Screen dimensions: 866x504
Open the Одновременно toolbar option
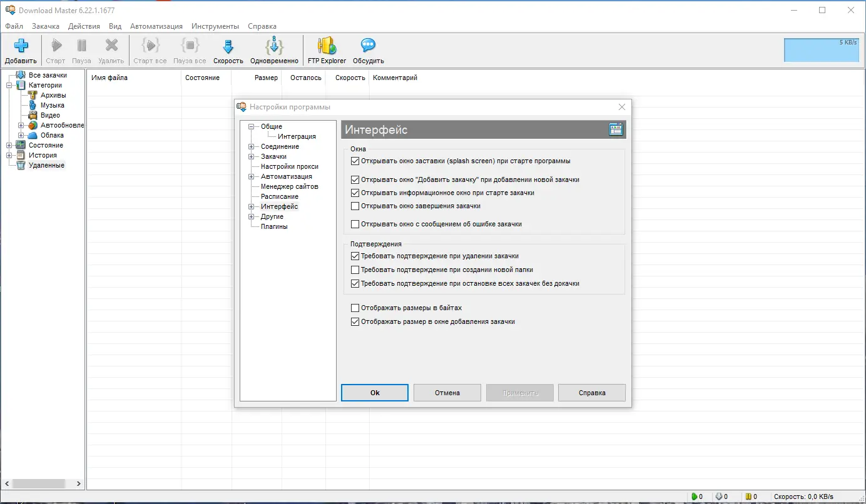[x=274, y=51]
